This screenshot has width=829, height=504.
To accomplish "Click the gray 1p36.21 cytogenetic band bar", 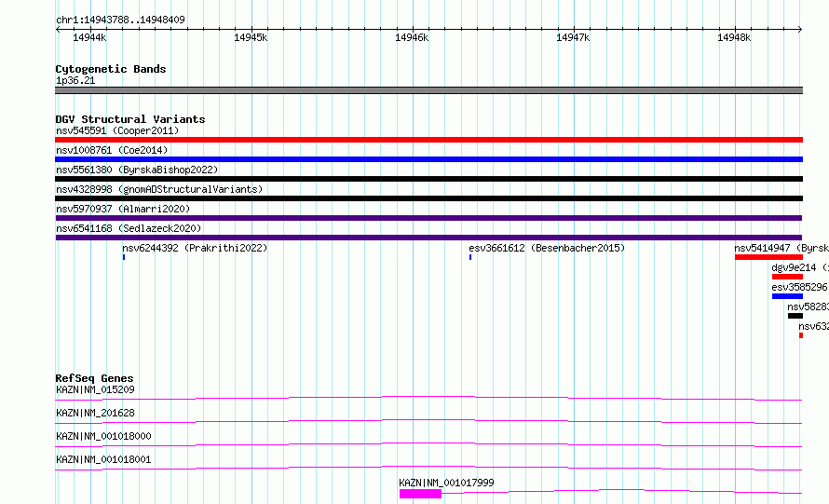I will coord(428,90).
